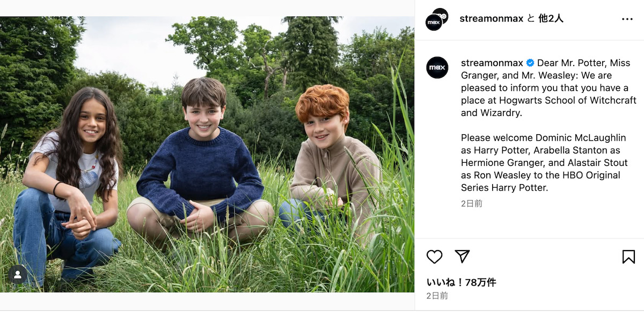Share the post via paper plane icon
644x314 pixels.
pos(462,257)
